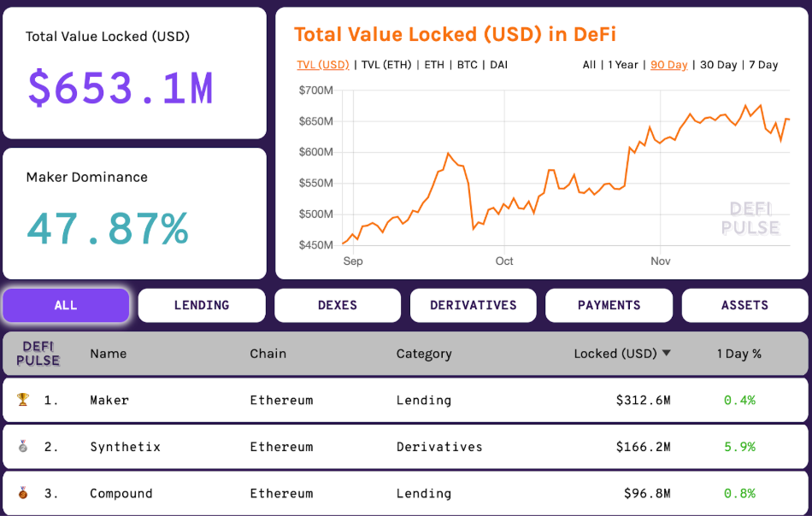Click the Name column header
This screenshot has height=516, width=812.
(x=109, y=354)
